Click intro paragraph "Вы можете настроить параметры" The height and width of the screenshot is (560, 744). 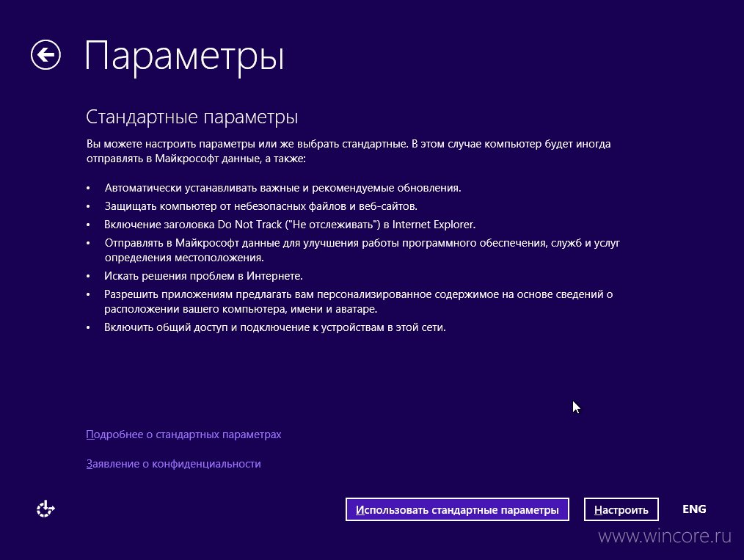point(349,151)
